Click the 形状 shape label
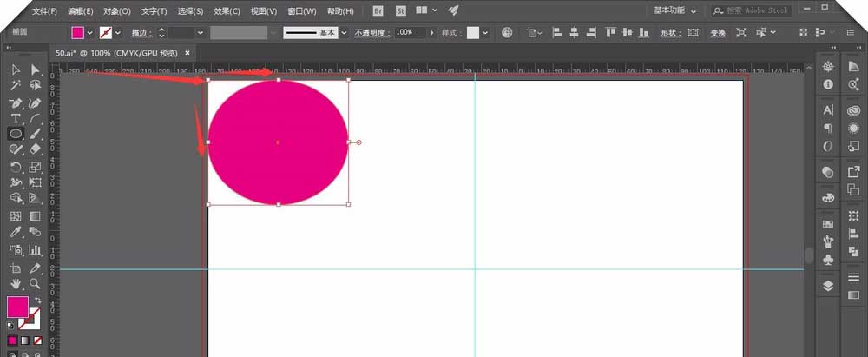Screen dimensions: 868x357 point(669,33)
